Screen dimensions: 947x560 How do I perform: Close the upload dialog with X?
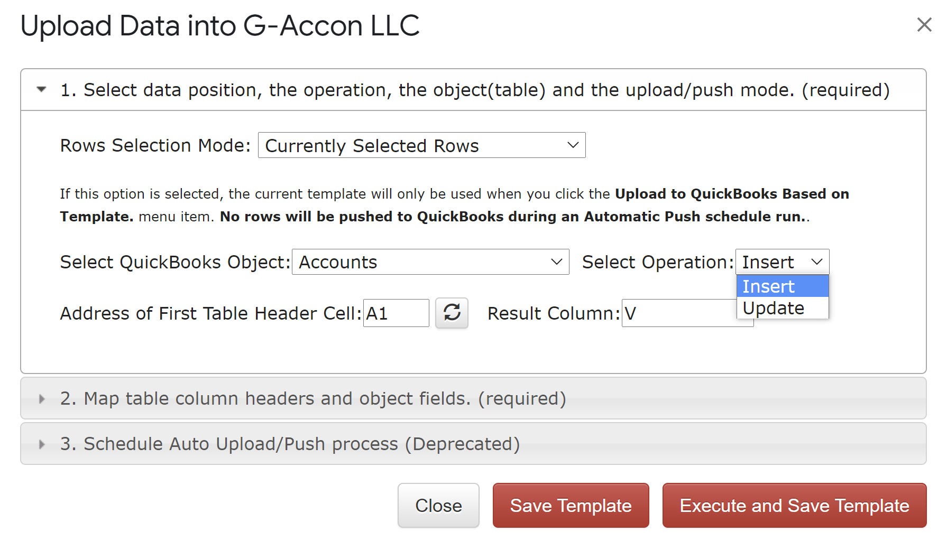924,25
